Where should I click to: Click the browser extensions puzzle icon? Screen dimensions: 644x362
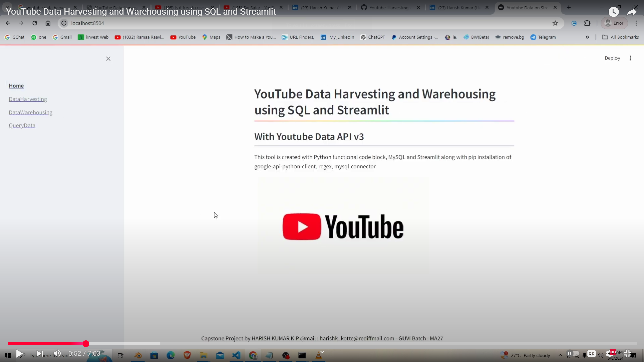587,23
